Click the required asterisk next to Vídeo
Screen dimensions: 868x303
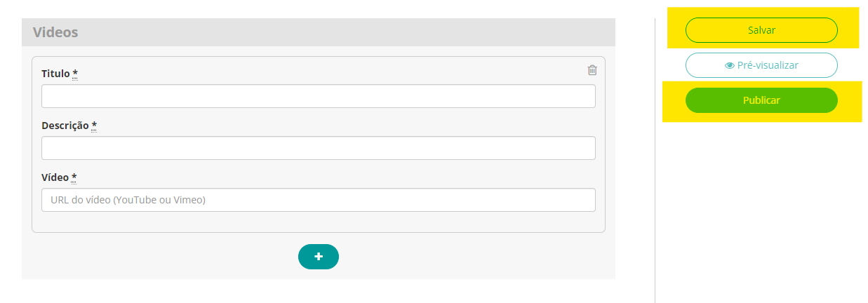74,177
